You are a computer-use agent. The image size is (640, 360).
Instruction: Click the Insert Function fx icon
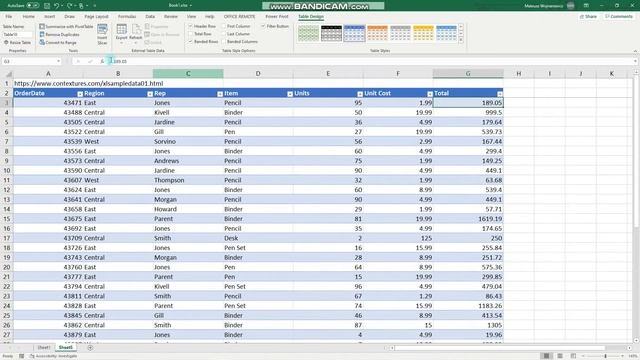pyautogui.click(x=102, y=61)
